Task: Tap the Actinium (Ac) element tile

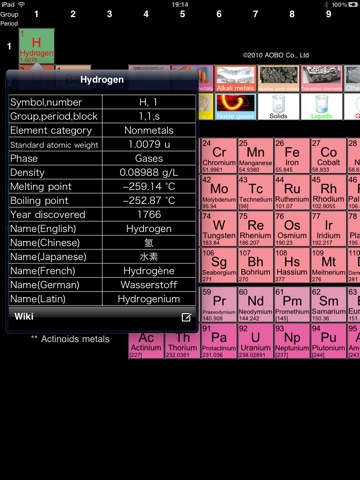Action: [x=146, y=346]
